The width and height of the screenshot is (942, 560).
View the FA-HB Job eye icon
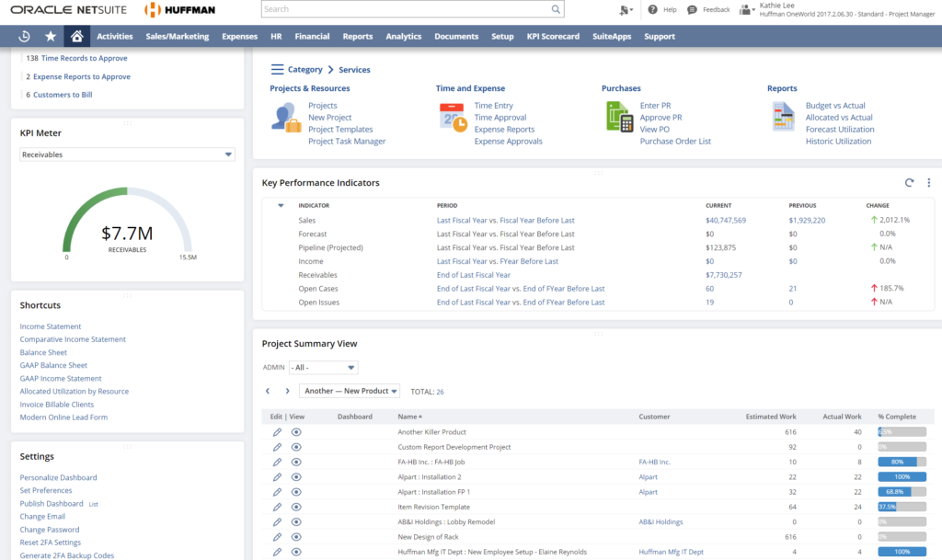tap(296, 463)
